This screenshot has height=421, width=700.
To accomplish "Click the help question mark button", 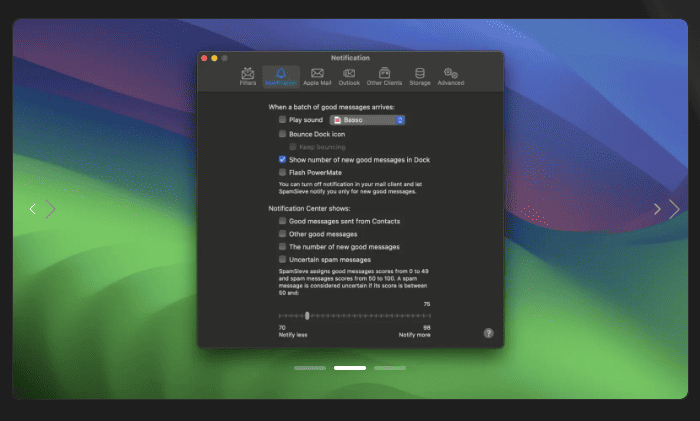I will (488, 333).
